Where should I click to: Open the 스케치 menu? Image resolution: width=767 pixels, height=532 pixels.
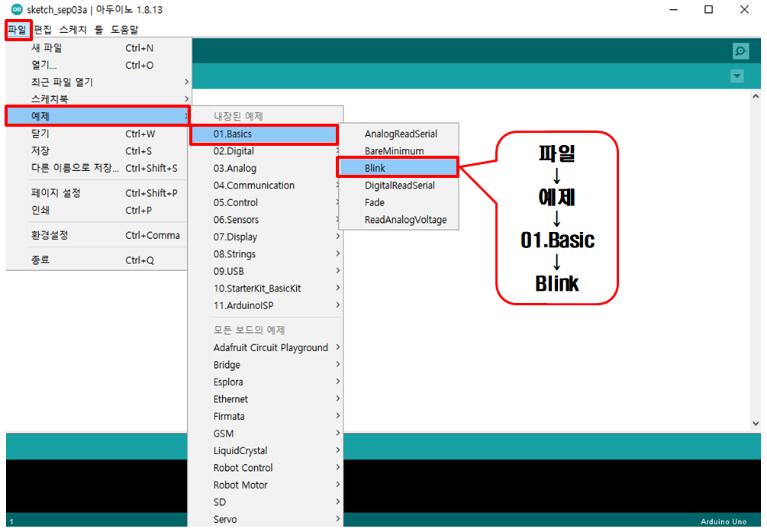(73, 30)
